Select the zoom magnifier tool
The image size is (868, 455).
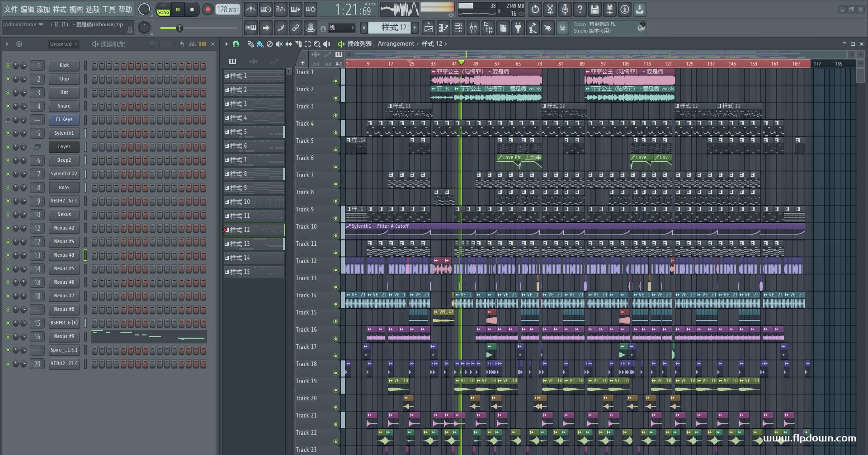point(317,44)
